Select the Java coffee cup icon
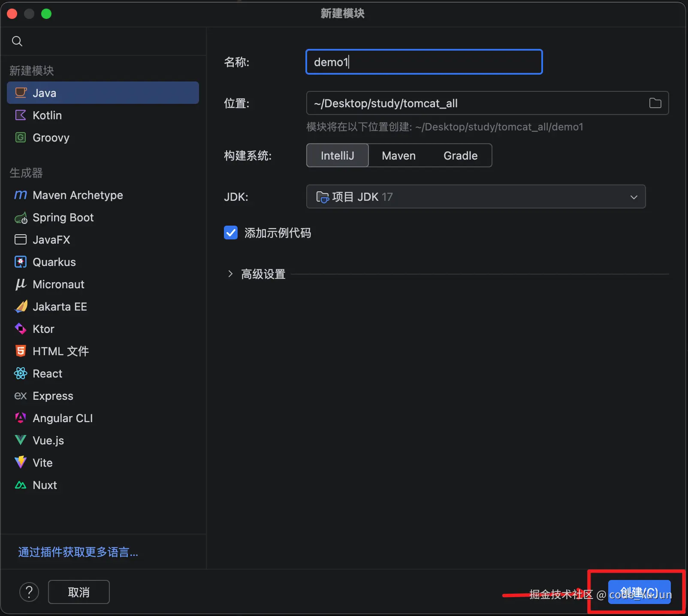 [x=21, y=93]
